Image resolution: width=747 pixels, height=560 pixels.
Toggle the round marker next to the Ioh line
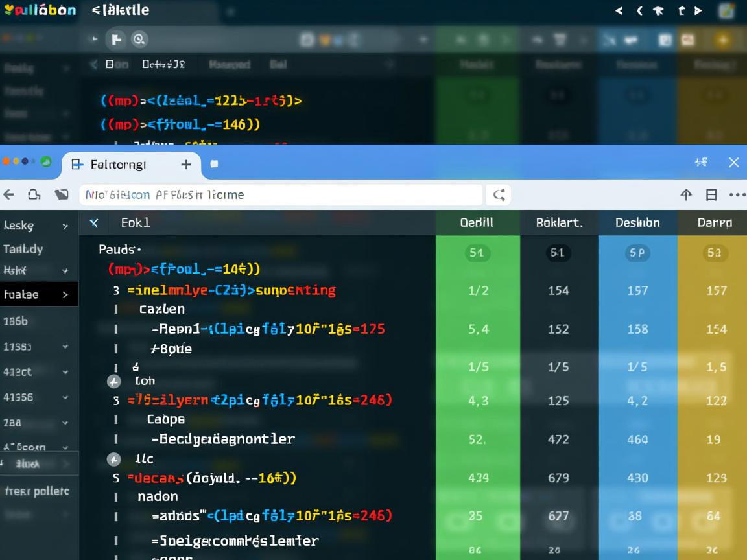[113, 382]
